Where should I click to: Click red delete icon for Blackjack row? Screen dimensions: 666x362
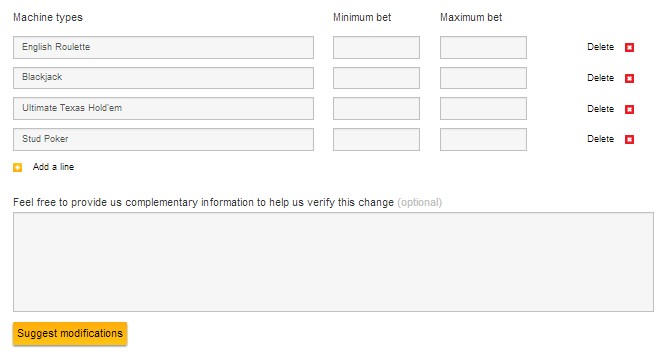(629, 78)
